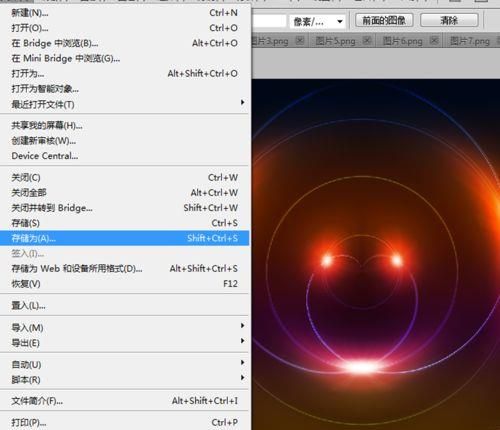Expand 导出(E) submenu
This screenshot has width=500, height=430.
124,343
